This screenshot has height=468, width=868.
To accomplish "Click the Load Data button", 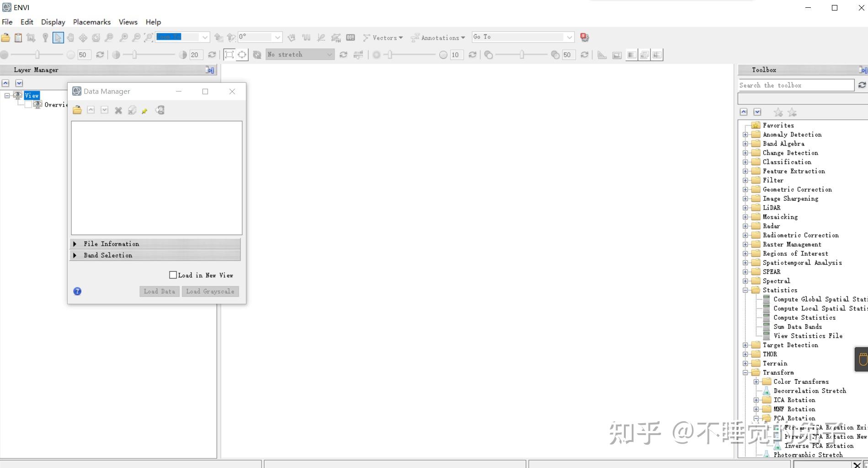I will click(159, 291).
